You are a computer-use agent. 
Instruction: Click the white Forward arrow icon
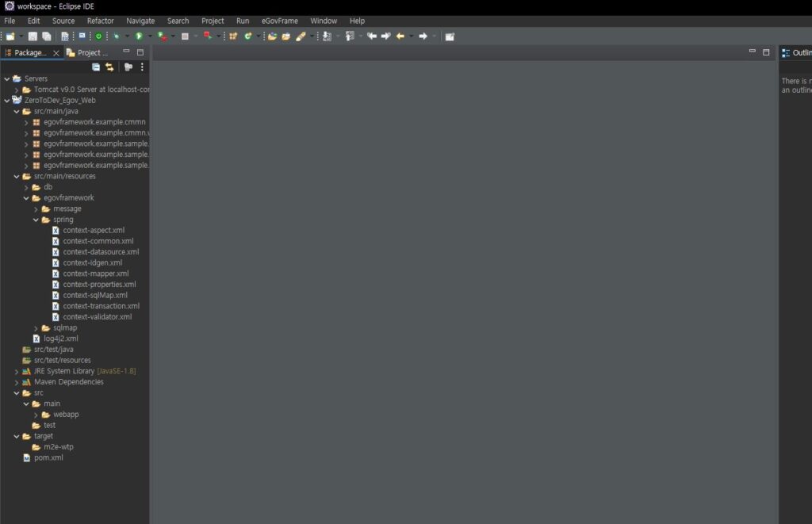(423, 36)
